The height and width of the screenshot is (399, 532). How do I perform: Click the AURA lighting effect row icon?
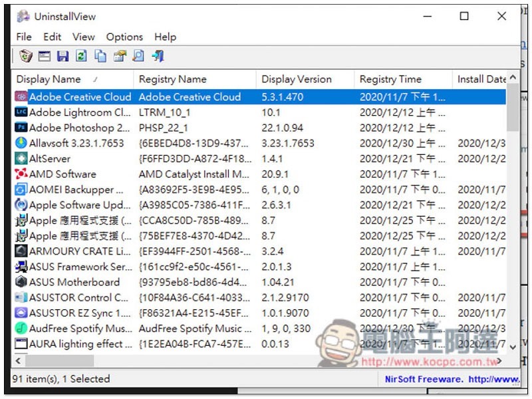(x=21, y=344)
